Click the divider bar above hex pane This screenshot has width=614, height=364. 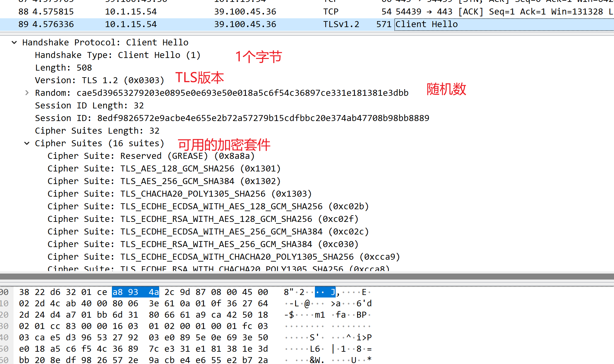tap(307, 277)
